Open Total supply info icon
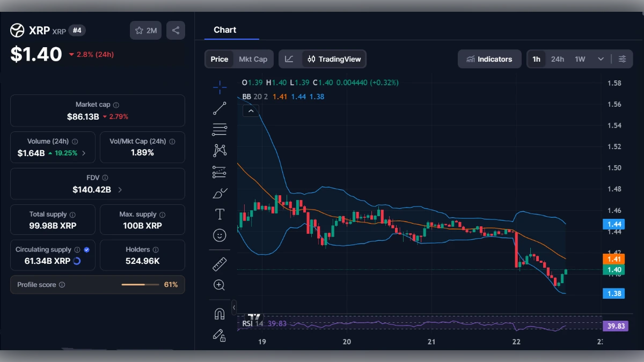 click(x=72, y=215)
